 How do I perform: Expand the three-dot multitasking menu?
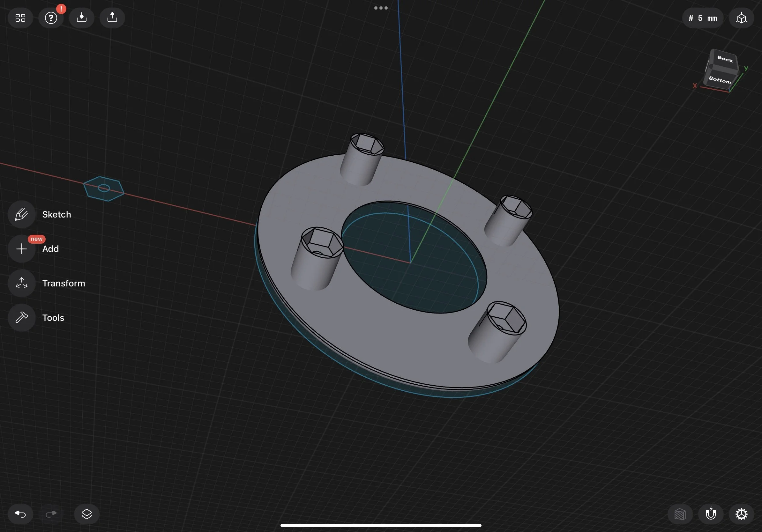(x=381, y=8)
